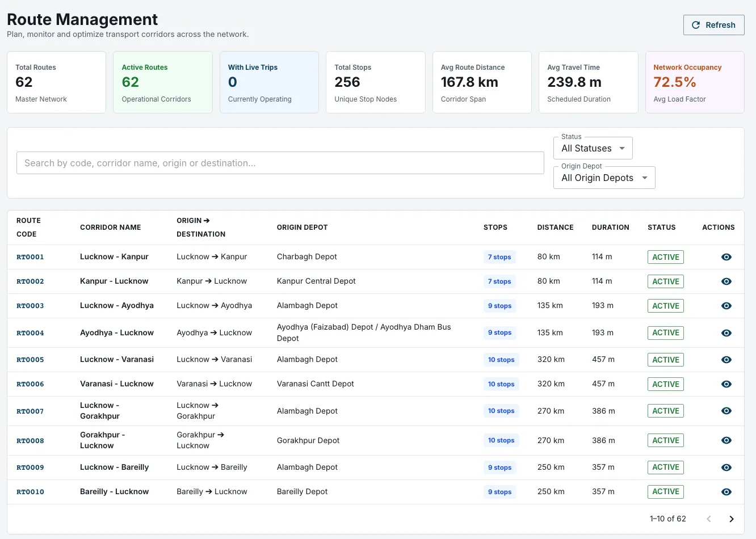756x539 pixels.
Task: Click the Duration column header
Action: point(610,228)
